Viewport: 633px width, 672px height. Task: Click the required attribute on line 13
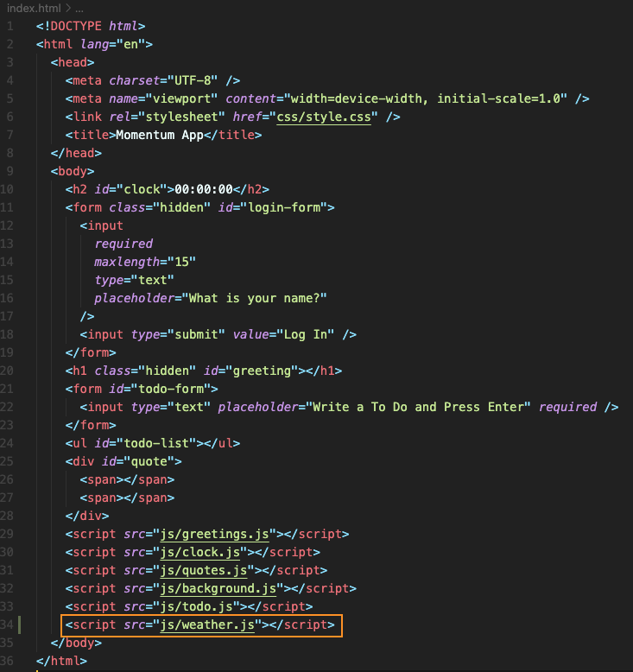[123, 244]
